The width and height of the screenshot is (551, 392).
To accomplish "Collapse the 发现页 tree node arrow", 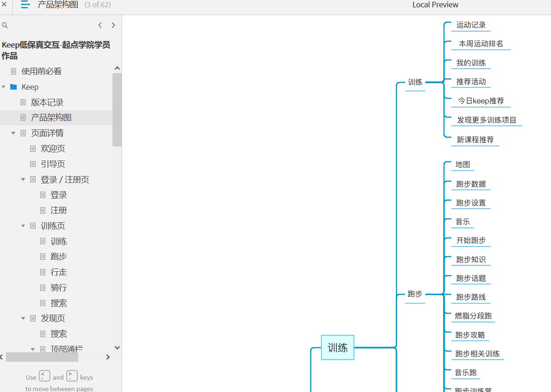I will (23, 318).
